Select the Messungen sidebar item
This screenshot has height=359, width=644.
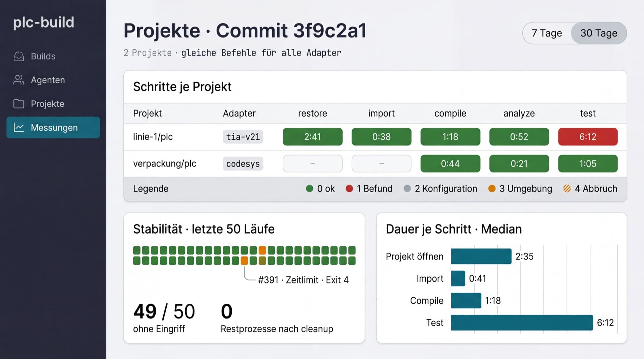[53, 127]
